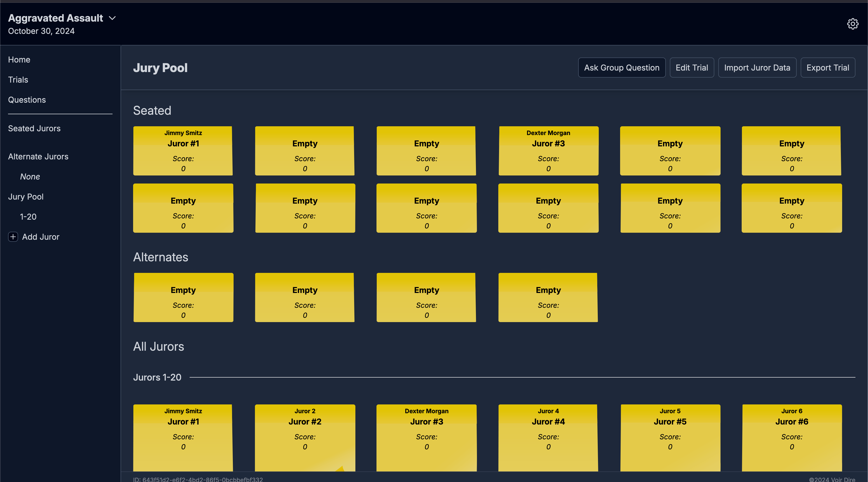Viewport: 868px width, 482px height.
Task: Open the Seated Jurors sidebar section
Action: [x=34, y=128]
